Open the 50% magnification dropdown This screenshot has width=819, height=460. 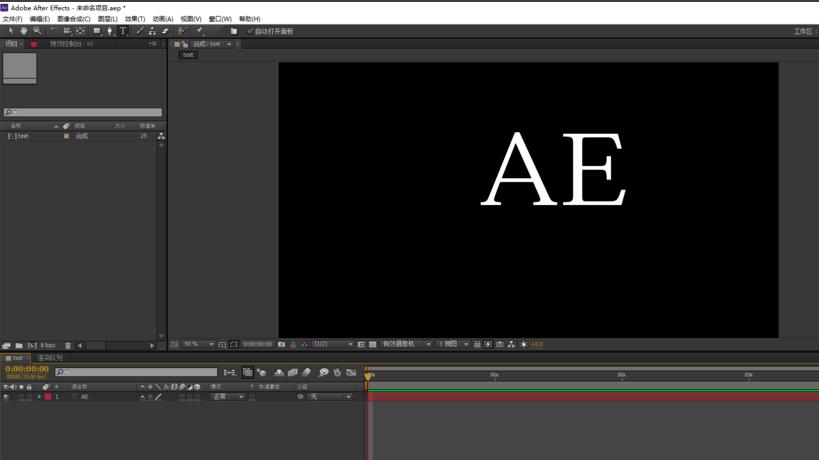pos(198,345)
